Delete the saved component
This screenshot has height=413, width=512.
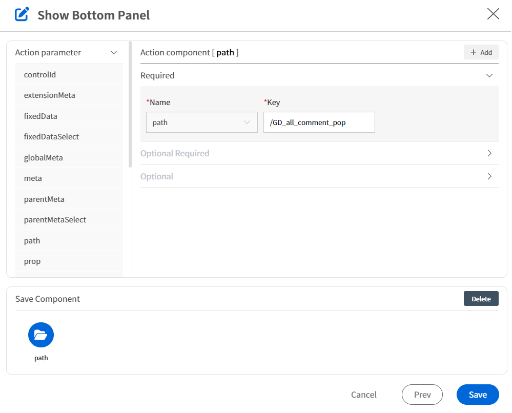(x=481, y=299)
